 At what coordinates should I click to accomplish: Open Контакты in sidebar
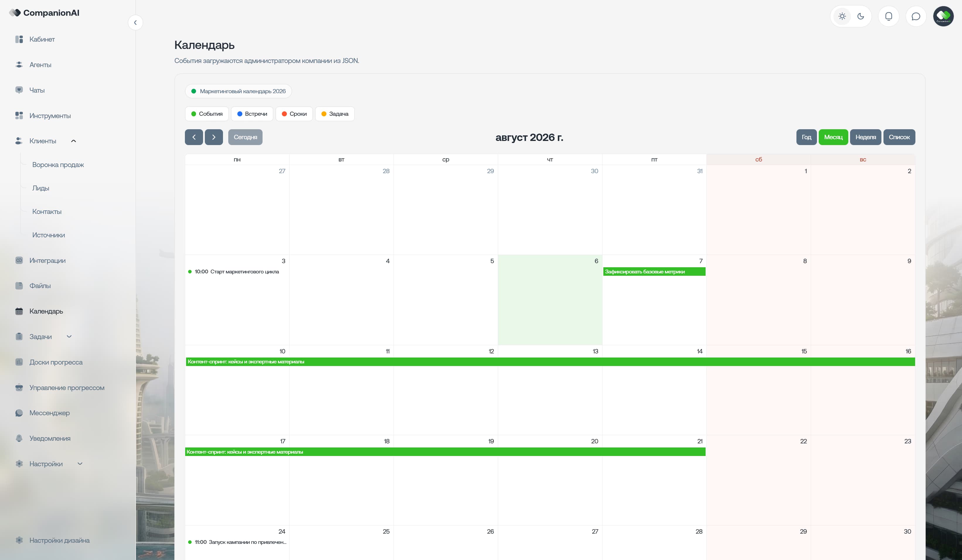pos(47,212)
